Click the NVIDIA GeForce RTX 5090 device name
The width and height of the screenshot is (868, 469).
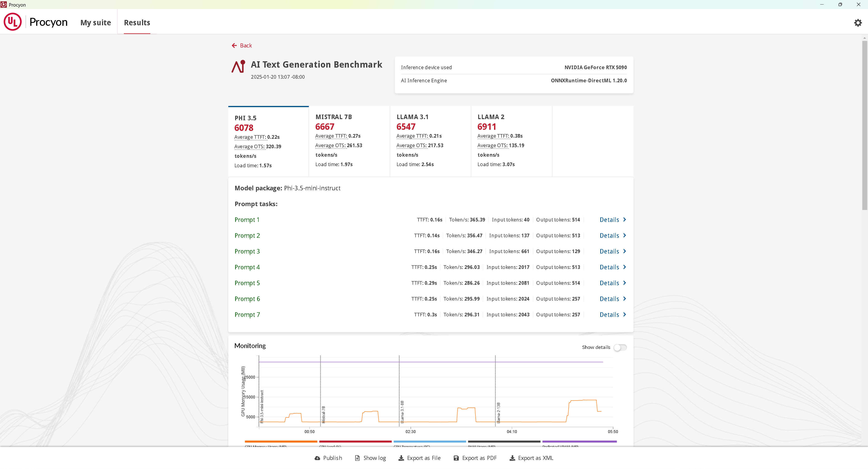pos(596,67)
